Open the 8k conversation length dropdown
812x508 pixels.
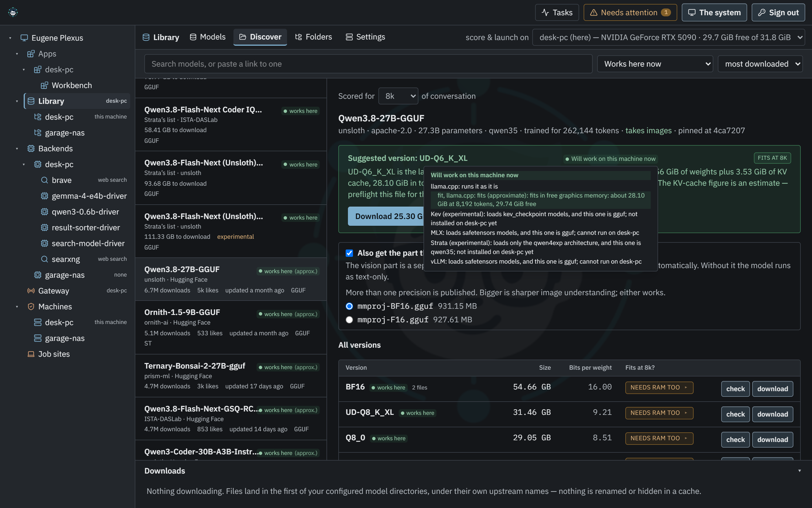tap(398, 96)
